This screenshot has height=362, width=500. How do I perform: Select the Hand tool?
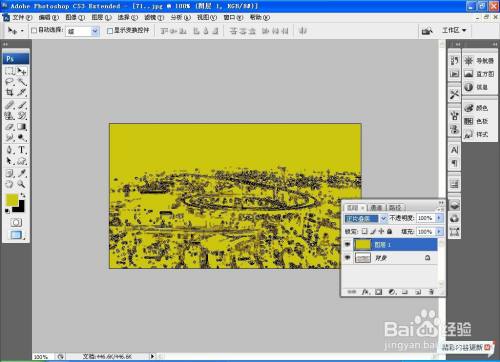tap(10, 184)
